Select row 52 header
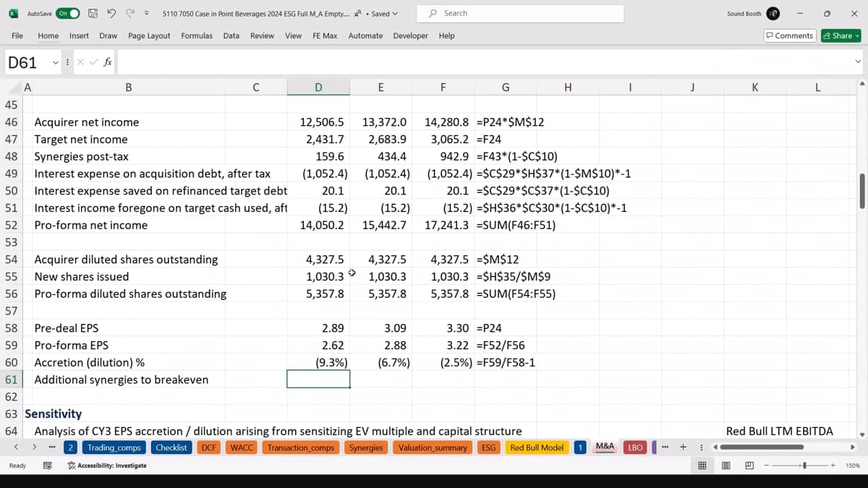868x488 pixels. click(11, 225)
